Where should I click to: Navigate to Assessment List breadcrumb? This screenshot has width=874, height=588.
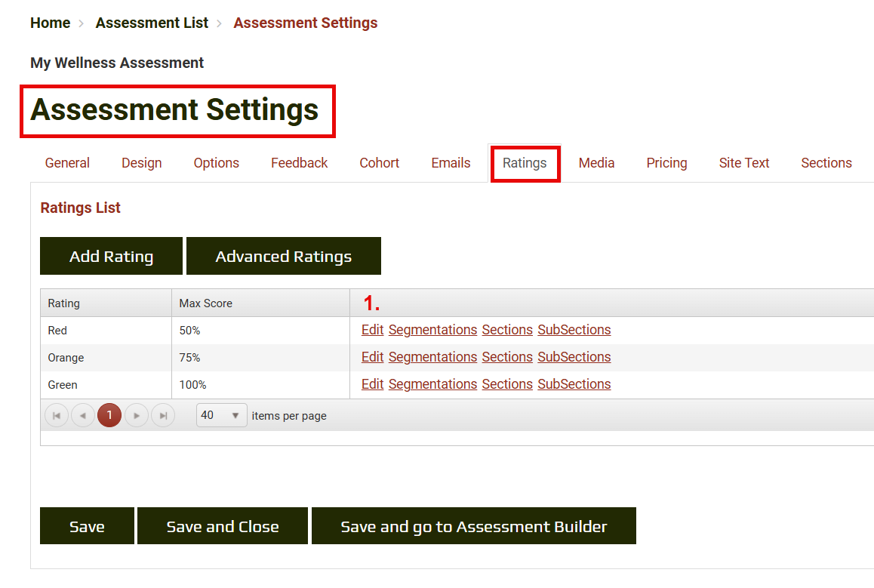coord(152,23)
